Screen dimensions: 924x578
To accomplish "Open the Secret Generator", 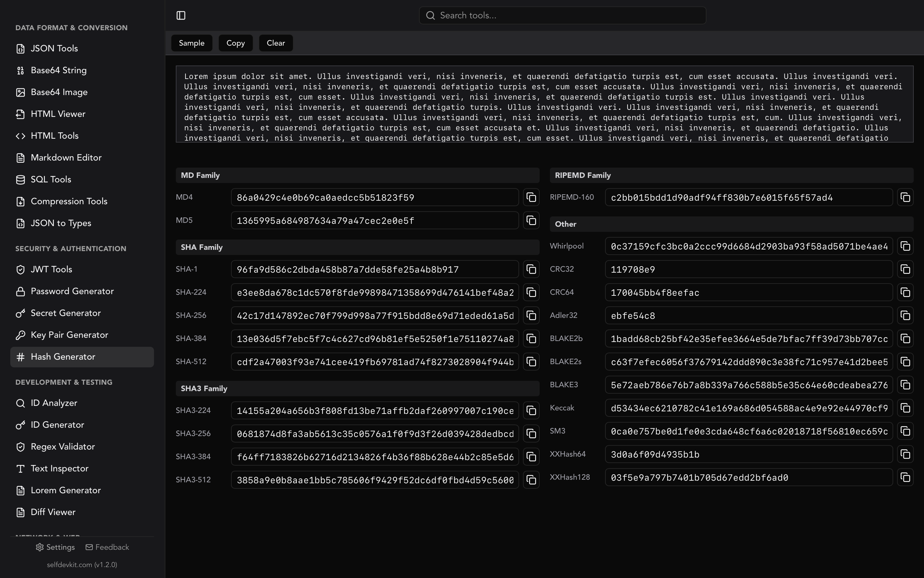I will [82, 313].
